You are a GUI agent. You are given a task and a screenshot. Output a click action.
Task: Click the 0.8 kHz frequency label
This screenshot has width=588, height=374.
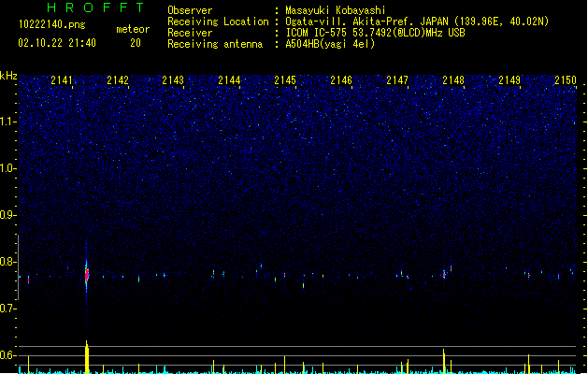(x=7, y=262)
